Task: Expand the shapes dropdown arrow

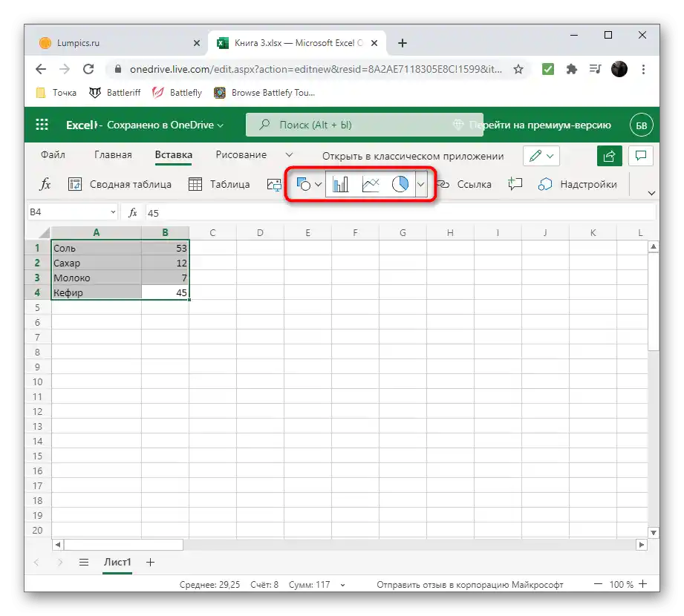Action: (319, 184)
